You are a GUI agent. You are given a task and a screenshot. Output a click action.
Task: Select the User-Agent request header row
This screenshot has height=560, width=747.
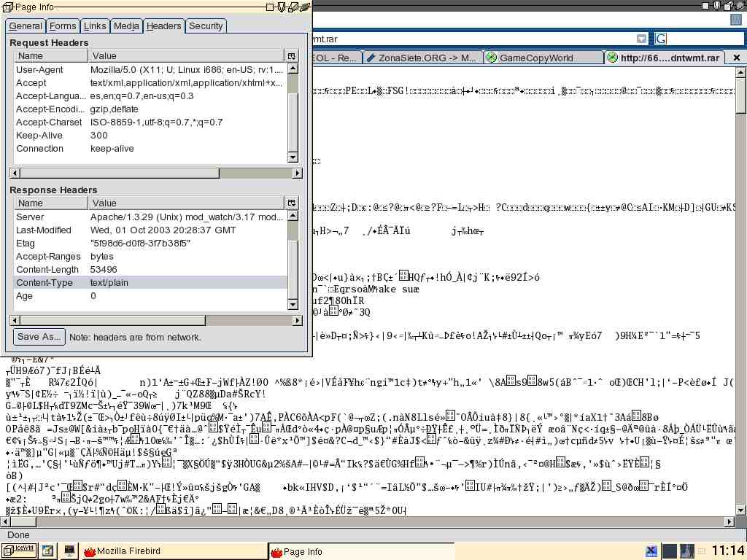pyautogui.click(x=150, y=69)
